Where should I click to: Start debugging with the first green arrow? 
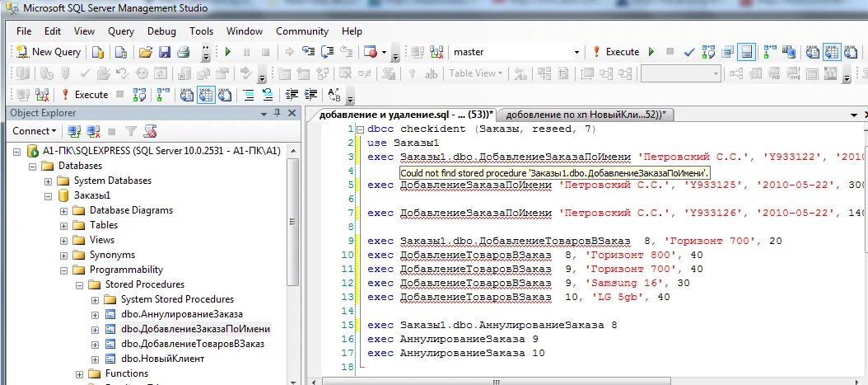[228, 52]
